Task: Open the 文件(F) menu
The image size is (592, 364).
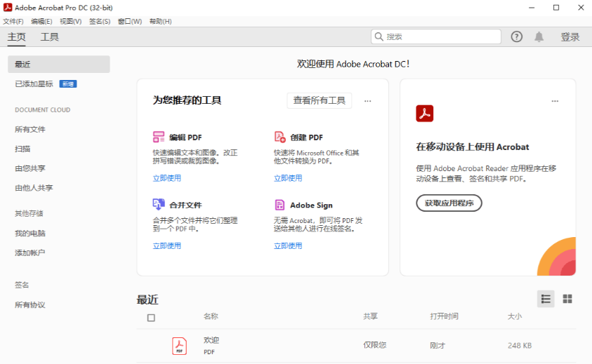Action: coord(13,22)
